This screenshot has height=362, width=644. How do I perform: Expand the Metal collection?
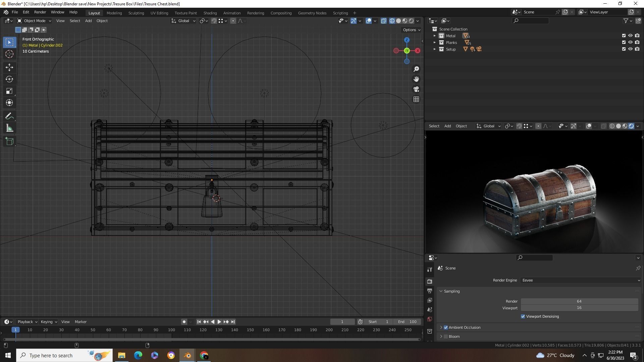[435, 36]
